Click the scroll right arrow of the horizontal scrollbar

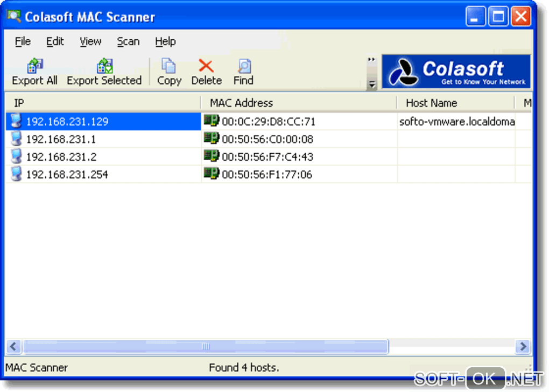coord(523,346)
